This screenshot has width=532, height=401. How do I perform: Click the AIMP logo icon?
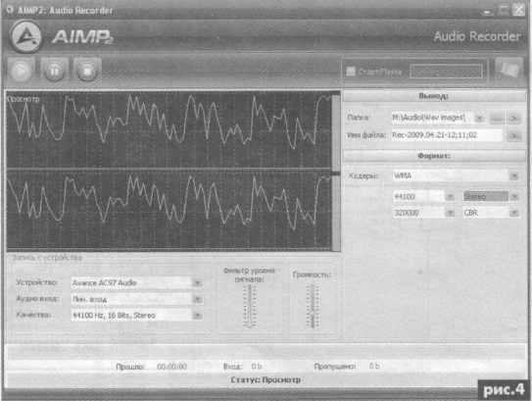(26, 36)
